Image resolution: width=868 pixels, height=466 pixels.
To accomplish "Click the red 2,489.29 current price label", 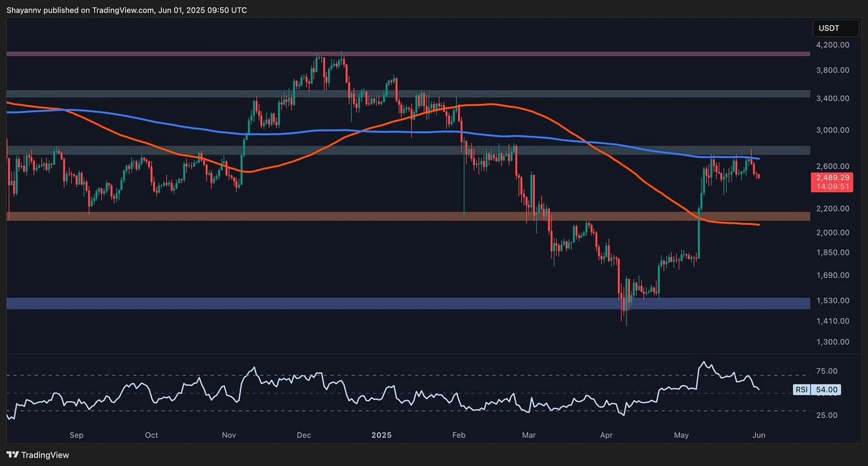I will pyautogui.click(x=832, y=178).
